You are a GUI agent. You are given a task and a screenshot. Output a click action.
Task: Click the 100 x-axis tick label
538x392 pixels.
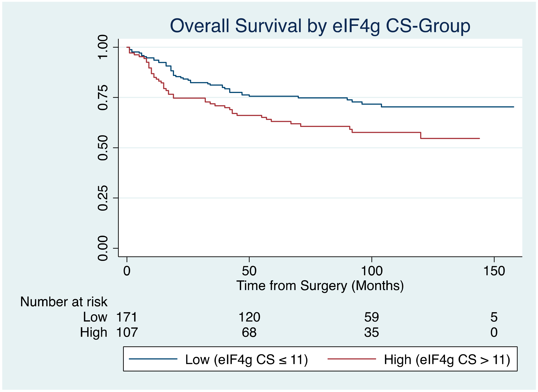click(371, 271)
